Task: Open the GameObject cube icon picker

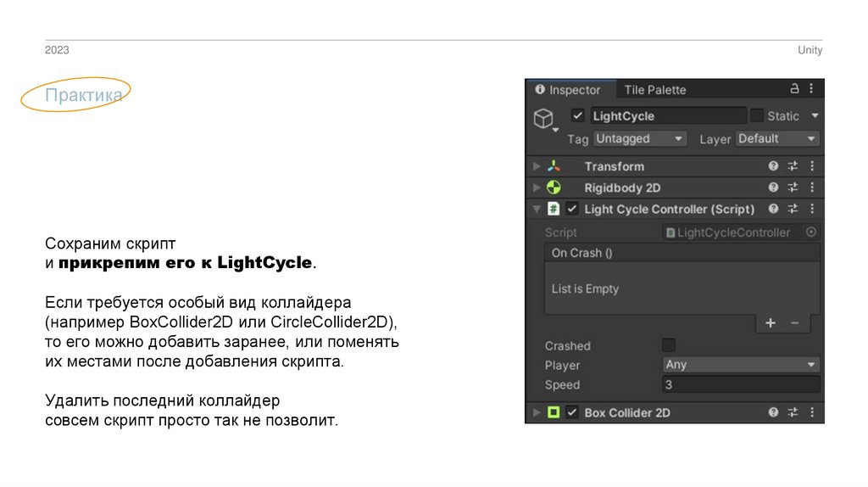Action: [x=543, y=120]
